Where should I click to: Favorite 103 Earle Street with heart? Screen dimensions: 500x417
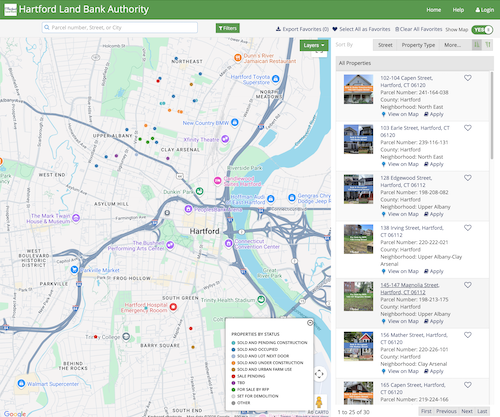point(468,128)
